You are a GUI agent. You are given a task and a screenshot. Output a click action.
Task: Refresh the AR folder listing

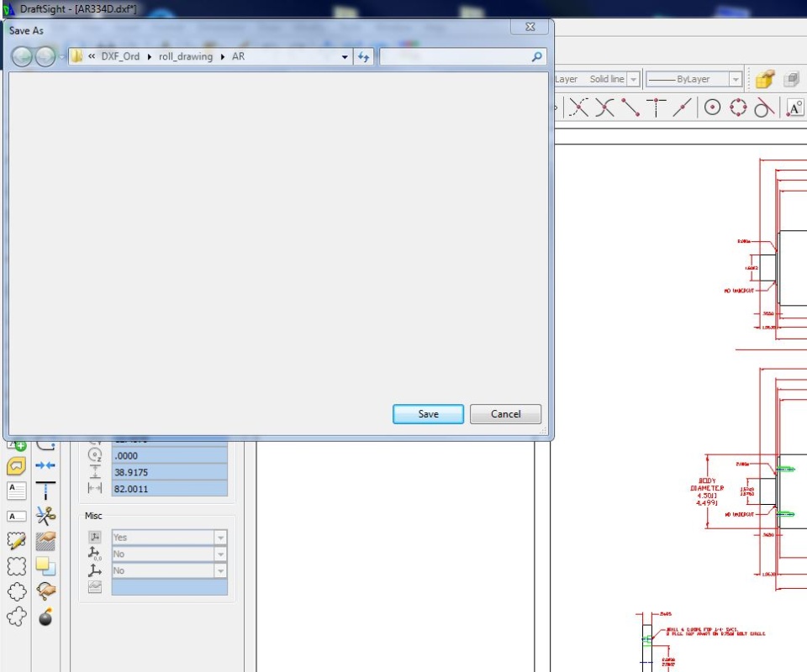coord(363,56)
